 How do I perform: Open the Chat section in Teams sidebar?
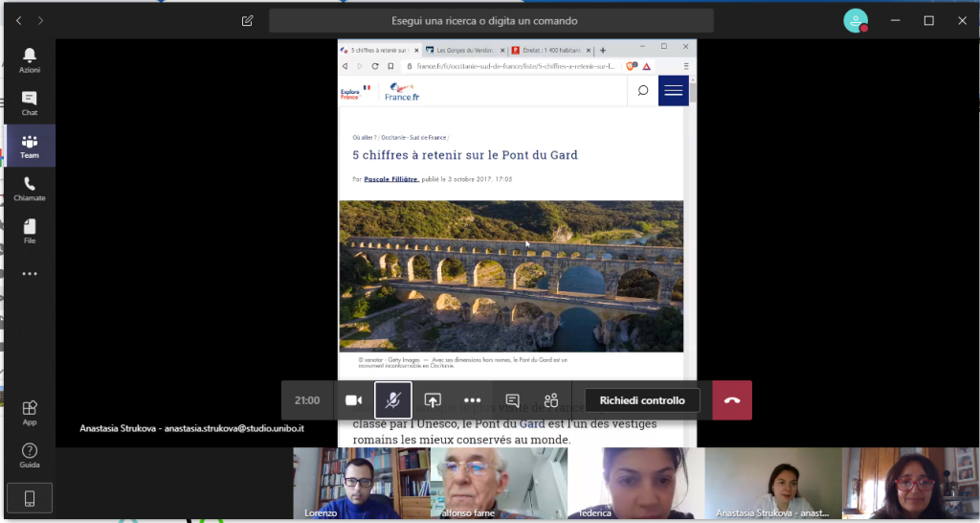[30, 103]
